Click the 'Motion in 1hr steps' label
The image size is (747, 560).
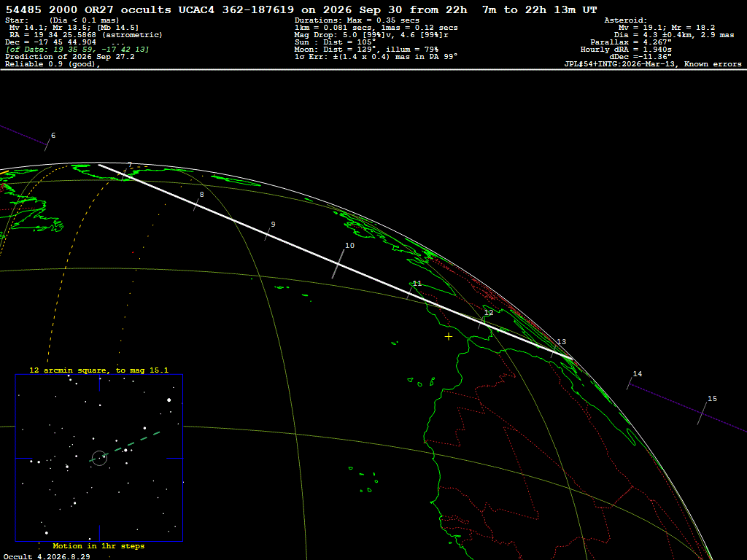98,545
